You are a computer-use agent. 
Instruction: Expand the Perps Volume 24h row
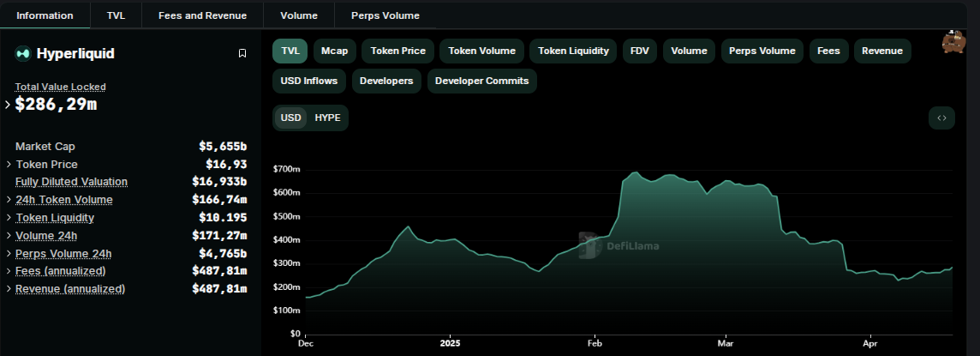tap(9, 253)
